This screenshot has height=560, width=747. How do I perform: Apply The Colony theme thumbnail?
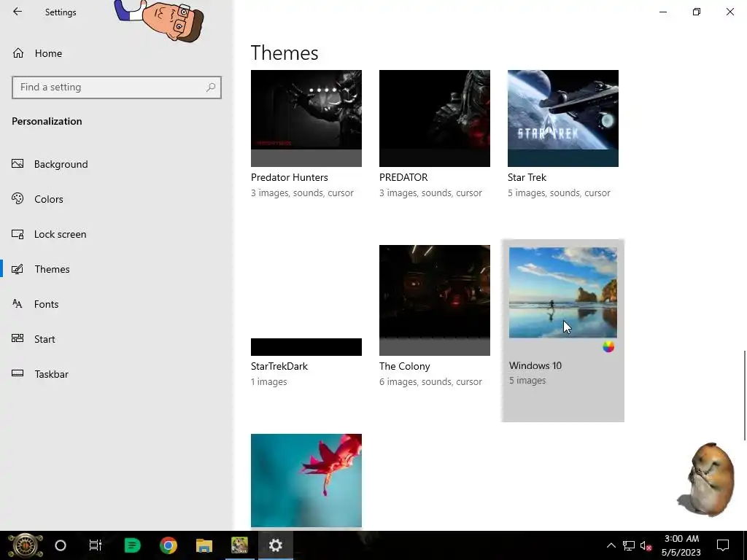435,300
